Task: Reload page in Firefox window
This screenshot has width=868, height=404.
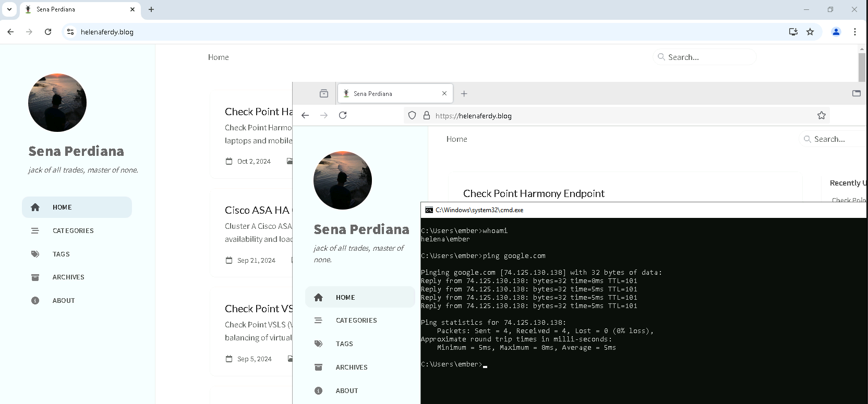Action: click(x=343, y=115)
